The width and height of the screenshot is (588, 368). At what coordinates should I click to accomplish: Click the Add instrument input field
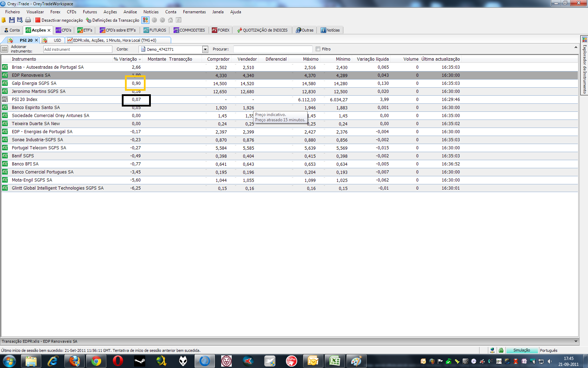pos(78,49)
